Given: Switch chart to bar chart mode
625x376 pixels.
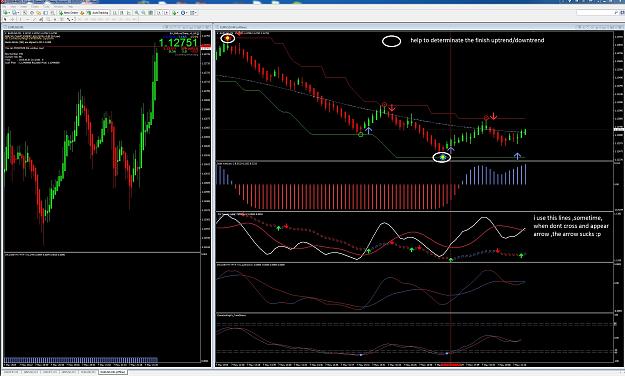Looking at the screenshot, I should click(x=115, y=13).
